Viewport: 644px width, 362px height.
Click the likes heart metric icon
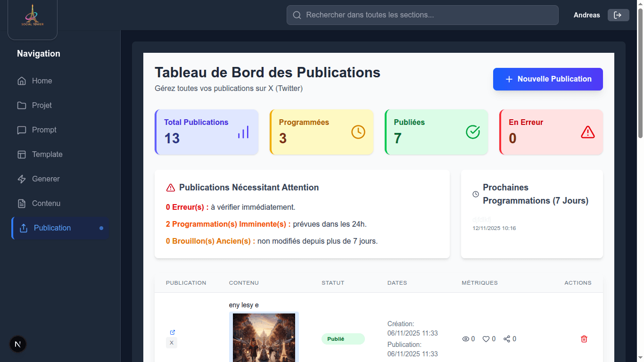pos(486,339)
